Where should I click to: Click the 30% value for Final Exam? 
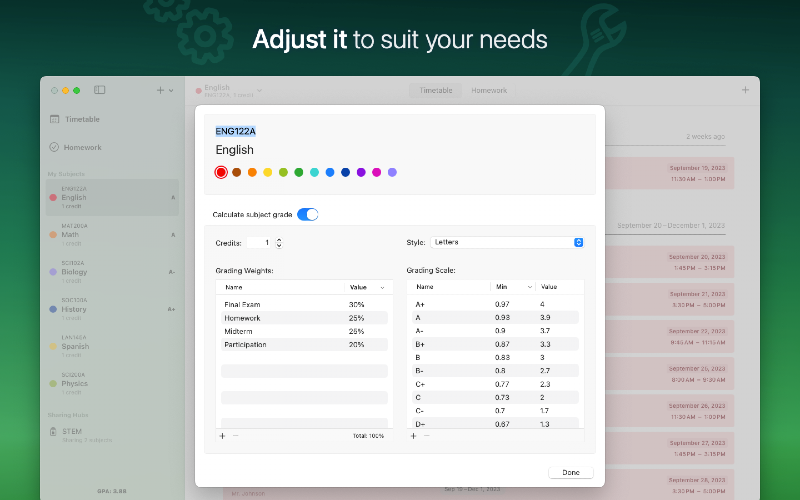(x=356, y=305)
